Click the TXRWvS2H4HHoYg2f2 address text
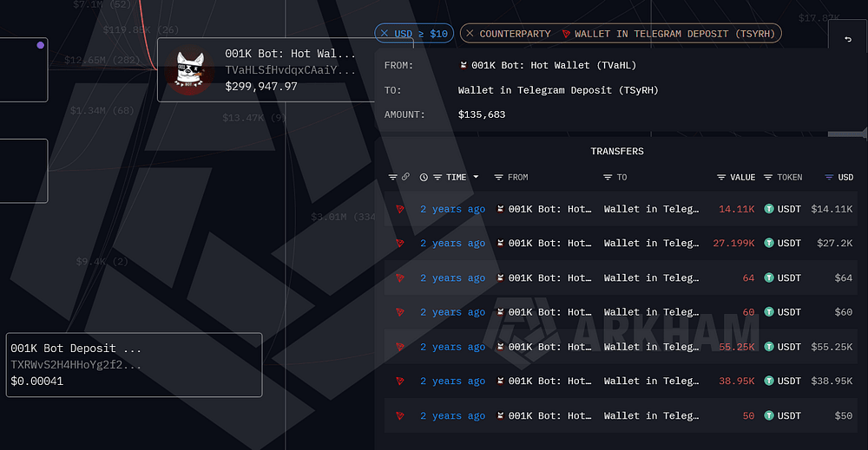This screenshot has width=868, height=450. [76, 365]
